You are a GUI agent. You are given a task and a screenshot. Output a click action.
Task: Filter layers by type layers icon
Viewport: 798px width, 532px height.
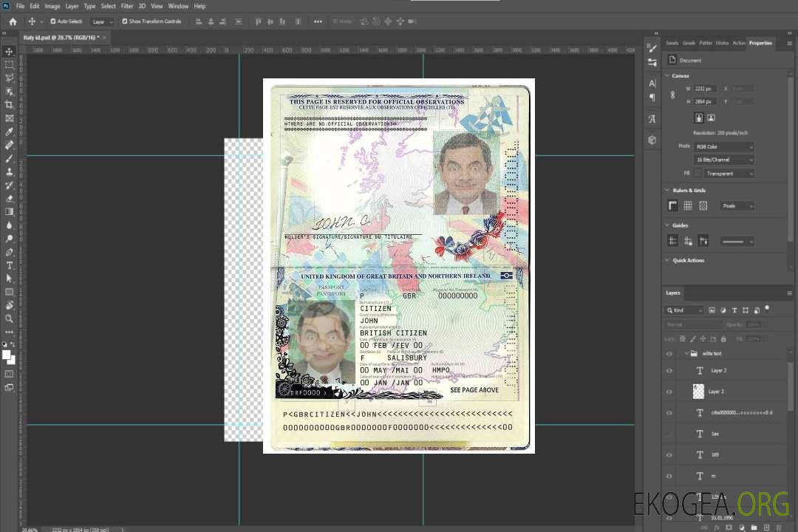(x=734, y=310)
